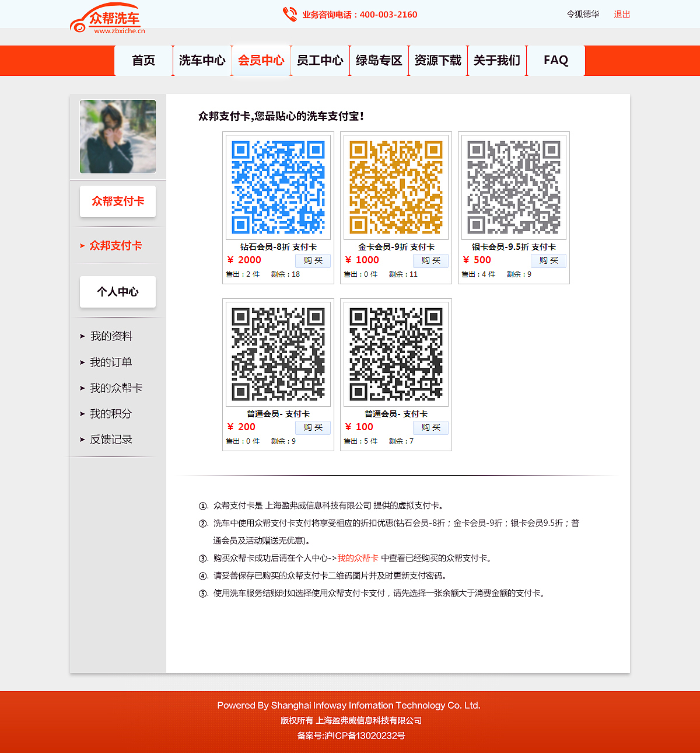The image size is (700, 753).
Task: Click the red 我的众帮卡 link in the notes
Action: click(358, 558)
